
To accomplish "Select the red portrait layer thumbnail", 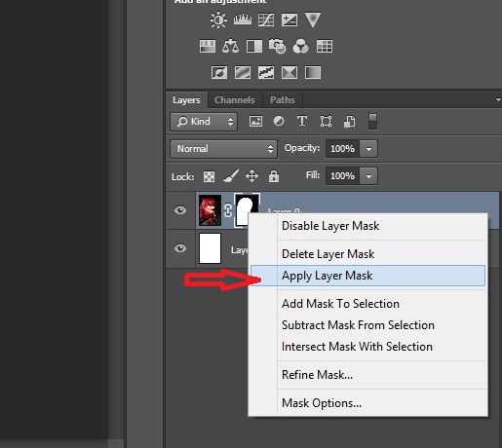I will pos(210,210).
